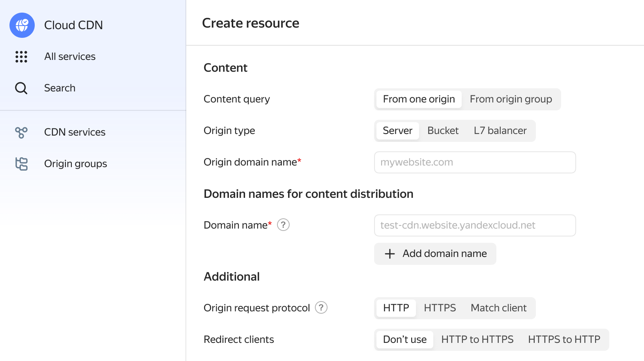Select the CDN services sidebar icon

(x=21, y=132)
